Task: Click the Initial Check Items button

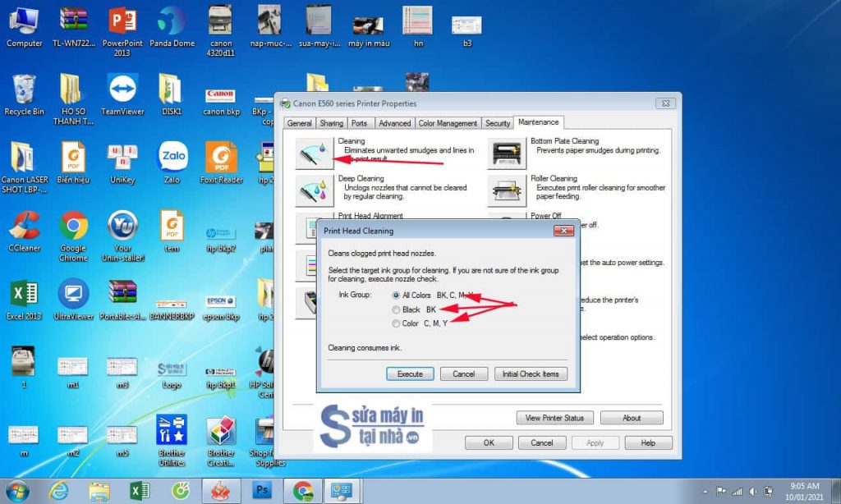Action: [531, 373]
